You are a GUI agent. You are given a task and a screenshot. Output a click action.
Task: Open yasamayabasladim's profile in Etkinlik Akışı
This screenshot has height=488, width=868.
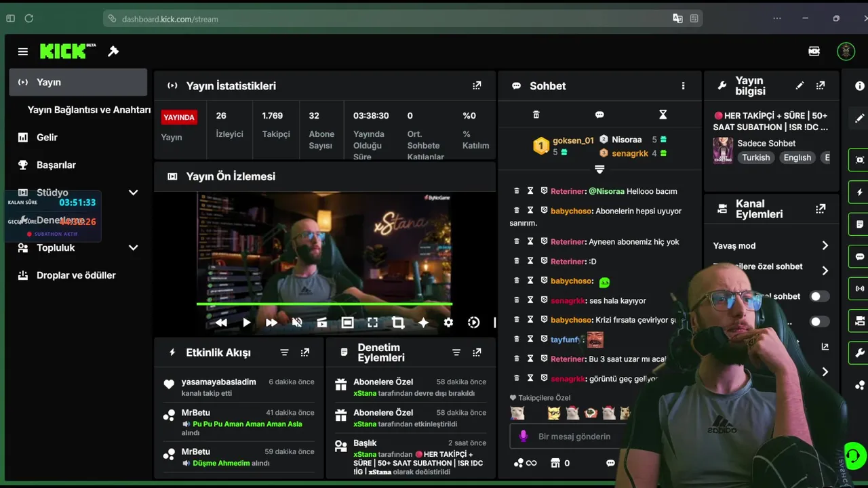219,382
